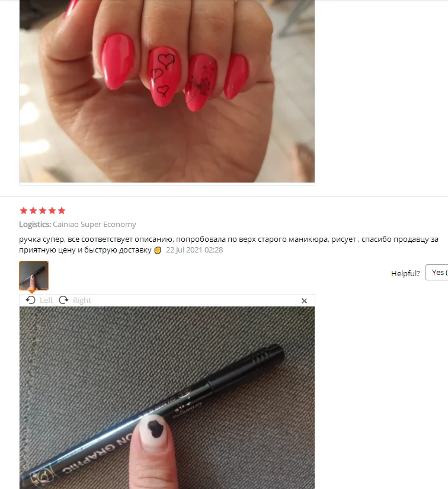This screenshot has height=489, width=448.
Task: Mark the review as helpful with Yes
Action: point(437,273)
